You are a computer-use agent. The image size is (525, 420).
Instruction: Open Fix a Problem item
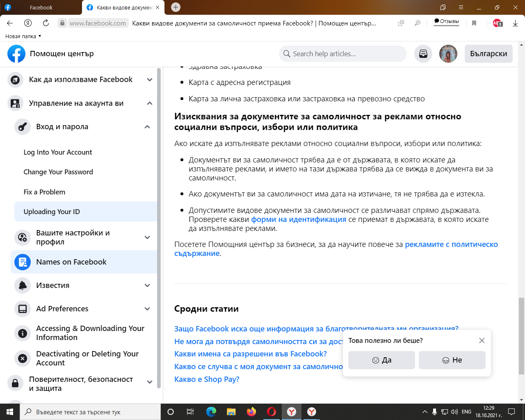pos(44,192)
